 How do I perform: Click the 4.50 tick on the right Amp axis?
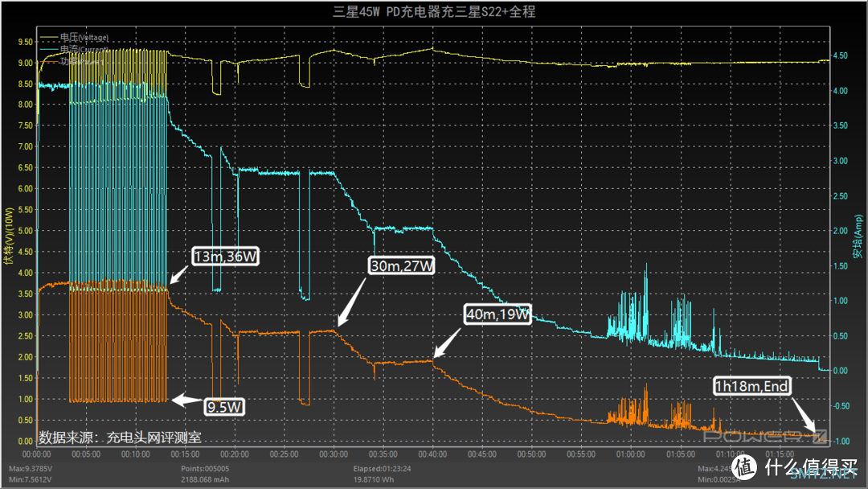coord(841,56)
